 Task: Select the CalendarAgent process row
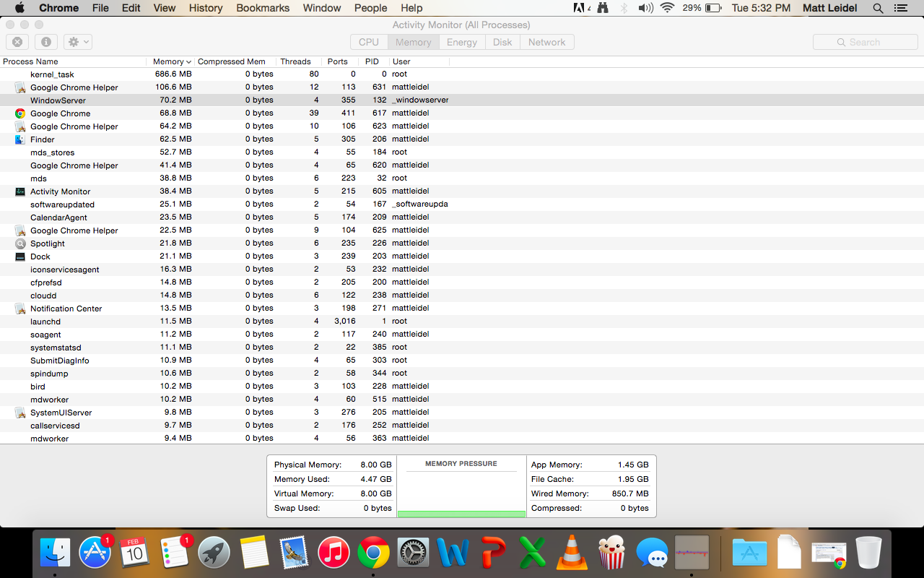[x=462, y=217]
